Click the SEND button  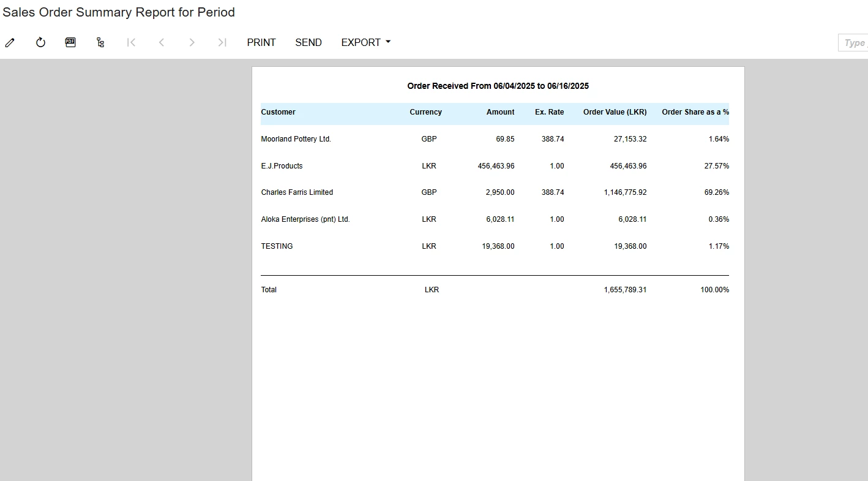(x=308, y=42)
